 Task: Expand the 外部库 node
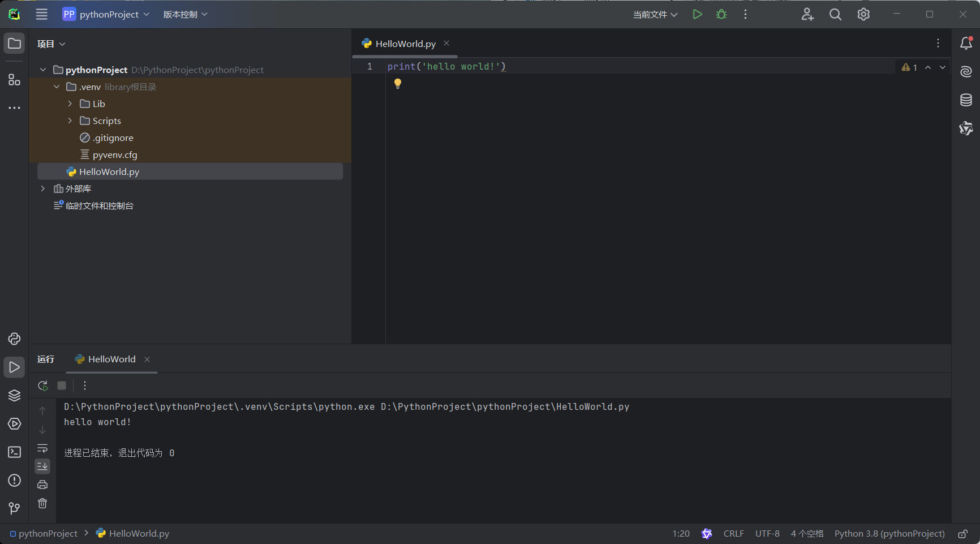coord(43,189)
